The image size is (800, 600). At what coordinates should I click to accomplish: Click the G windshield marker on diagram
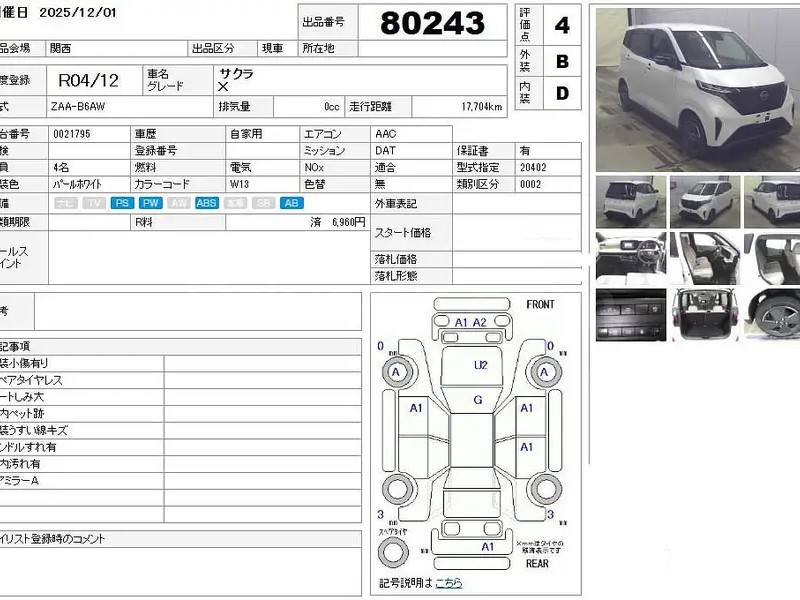click(479, 400)
